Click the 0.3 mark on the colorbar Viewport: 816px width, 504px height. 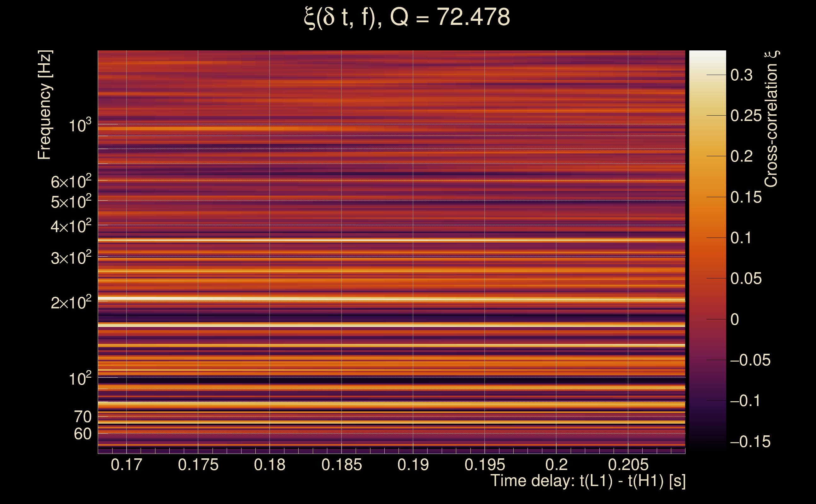pyautogui.click(x=741, y=75)
